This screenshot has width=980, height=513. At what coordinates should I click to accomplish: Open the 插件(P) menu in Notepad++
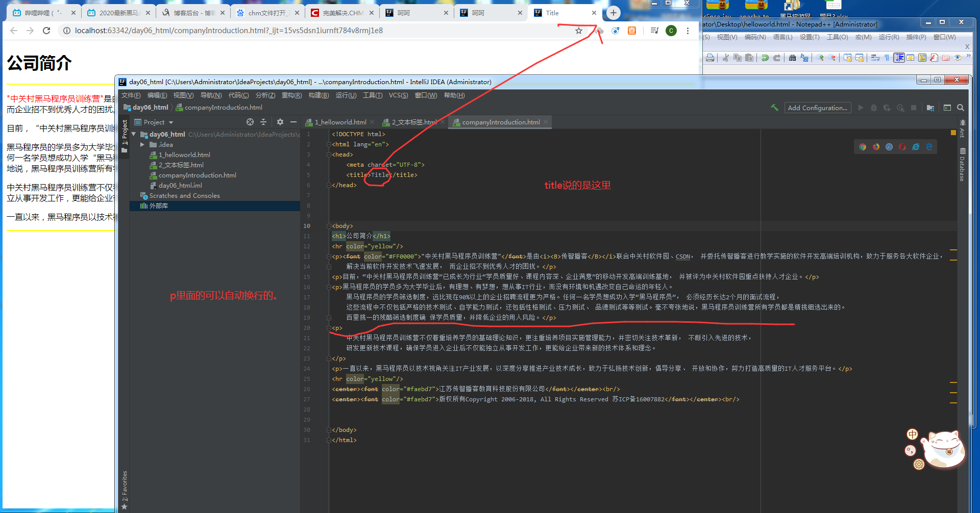click(x=916, y=37)
